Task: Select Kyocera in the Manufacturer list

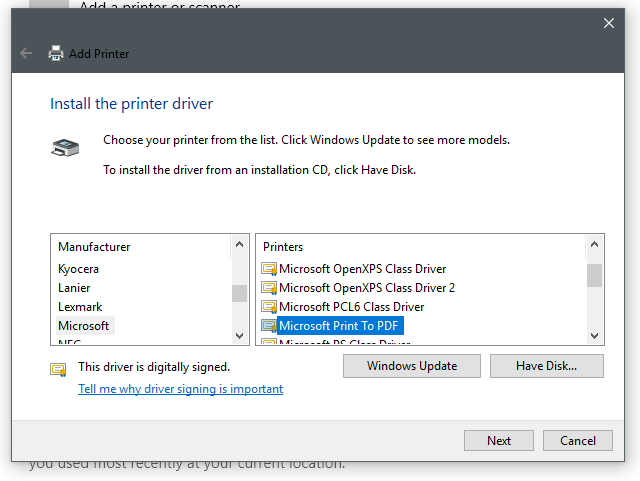Action: 78,269
